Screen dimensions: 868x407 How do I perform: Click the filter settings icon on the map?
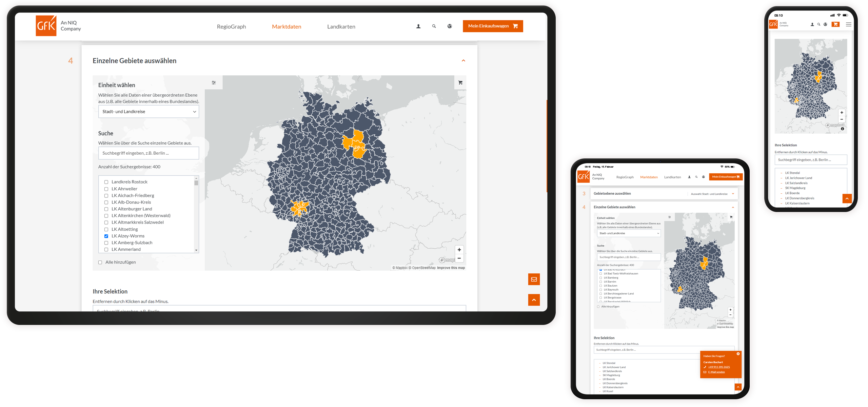point(214,82)
